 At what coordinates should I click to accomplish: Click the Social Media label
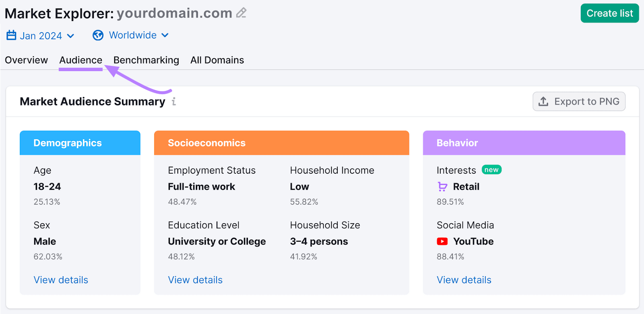click(465, 225)
